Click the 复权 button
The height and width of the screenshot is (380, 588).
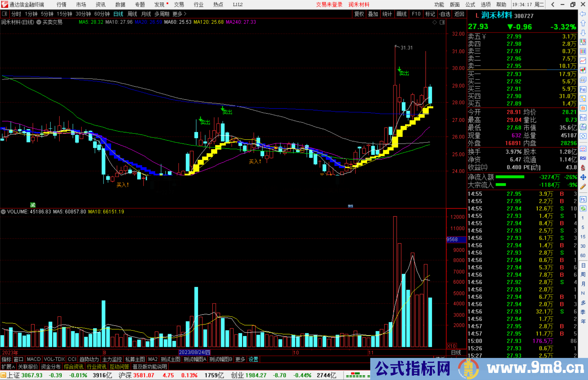click(359, 14)
